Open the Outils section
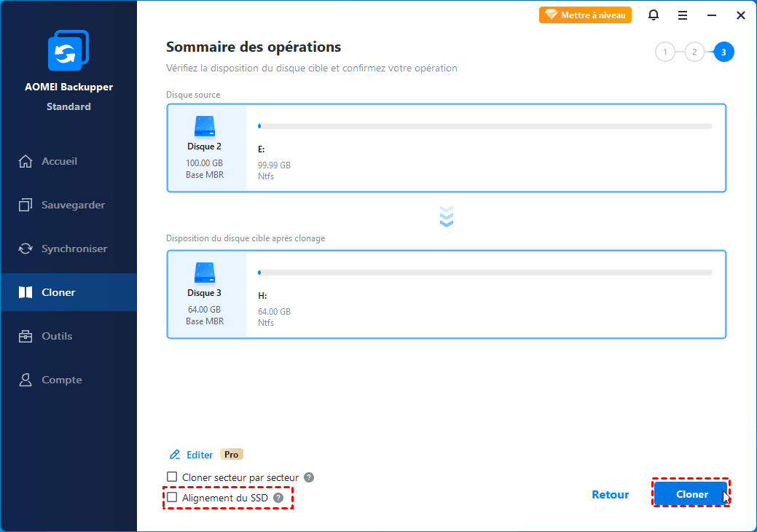Viewport: 757px width, 532px height. click(68, 336)
